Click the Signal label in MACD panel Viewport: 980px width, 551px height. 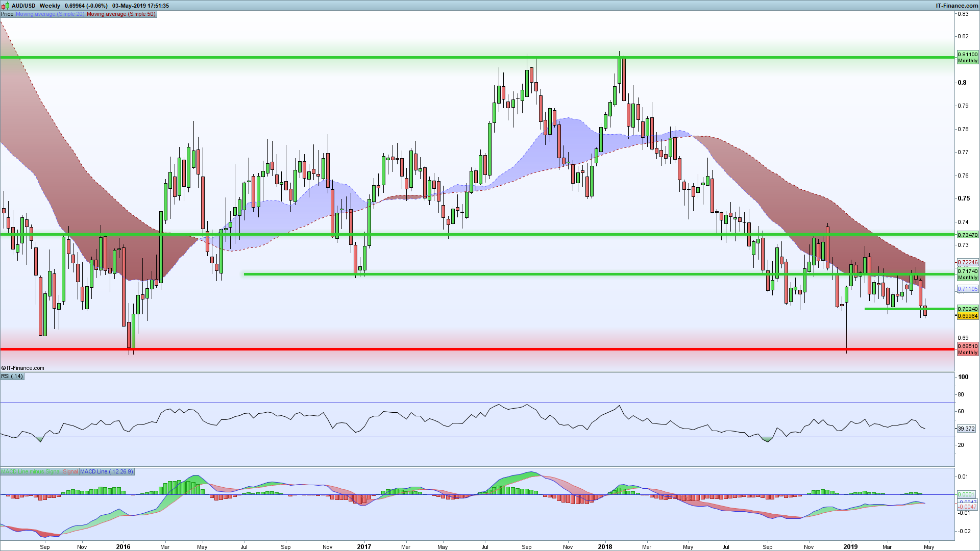(70, 472)
